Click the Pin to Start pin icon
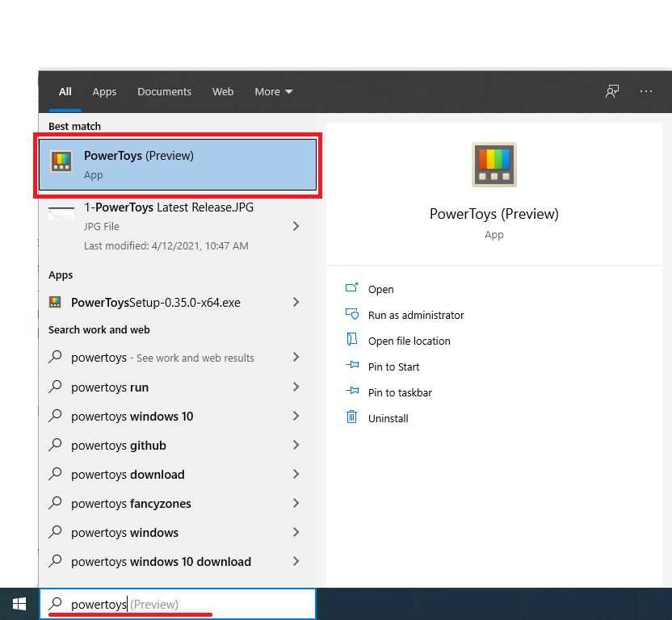 (352, 365)
